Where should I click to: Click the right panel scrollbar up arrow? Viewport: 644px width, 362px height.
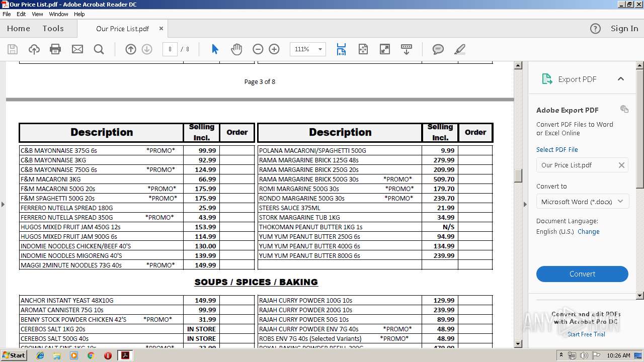[639, 65]
